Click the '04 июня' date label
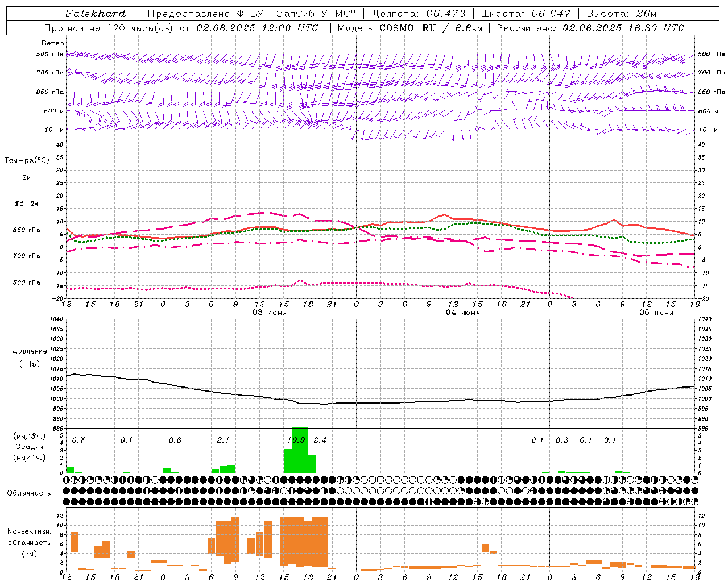The width and height of the screenshot is (728, 582). click(x=463, y=313)
